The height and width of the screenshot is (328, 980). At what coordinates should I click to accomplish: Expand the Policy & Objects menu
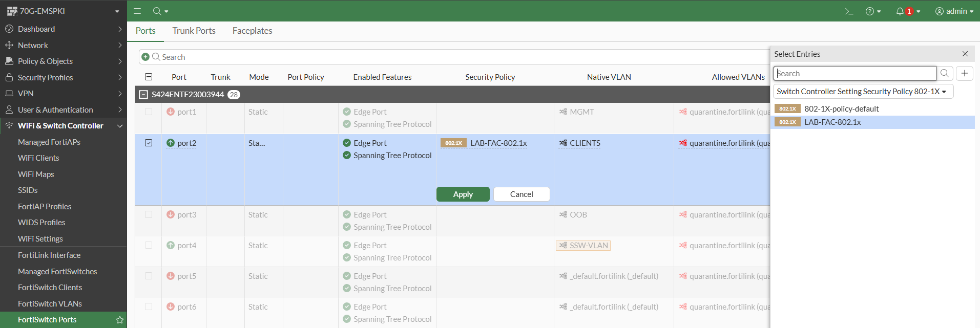(120, 61)
